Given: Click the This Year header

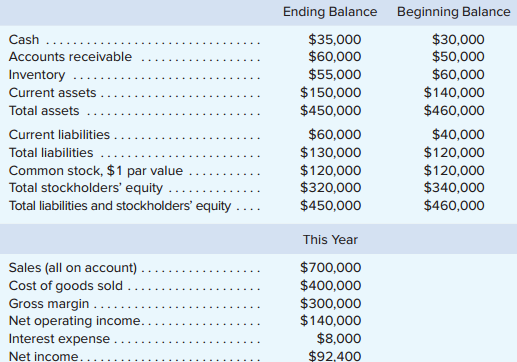Looking at the screenshot, I should point(330,240).
